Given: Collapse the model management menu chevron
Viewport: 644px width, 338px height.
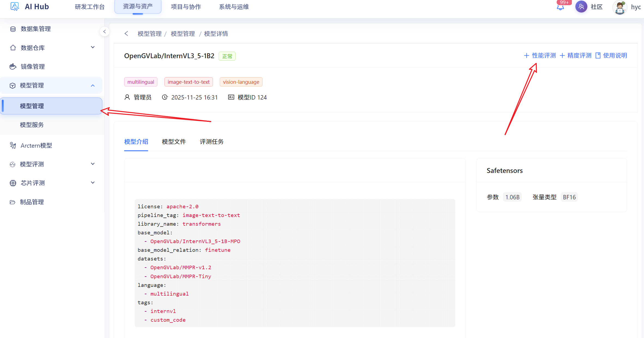Looking at the screenshot, I should [93, 85].
